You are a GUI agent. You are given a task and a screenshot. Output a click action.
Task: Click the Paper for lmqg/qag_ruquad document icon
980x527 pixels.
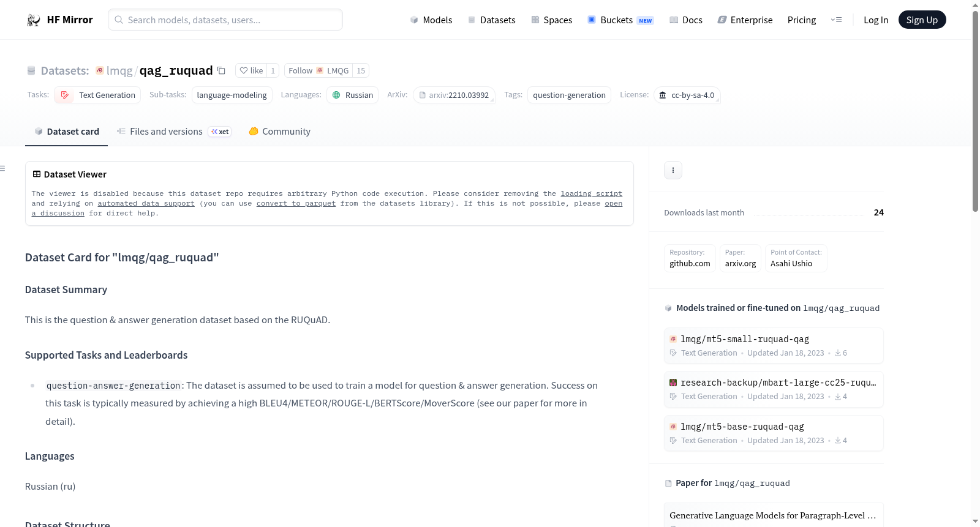click(x=668, y=484)
